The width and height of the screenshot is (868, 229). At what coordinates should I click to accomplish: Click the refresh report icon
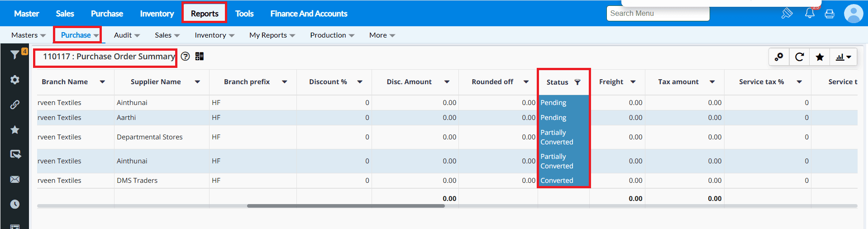800,57
